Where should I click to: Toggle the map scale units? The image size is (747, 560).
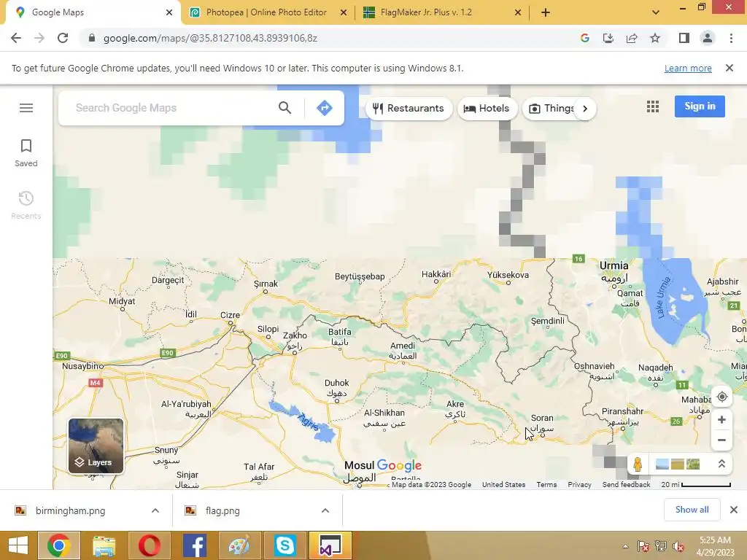click(695, 484)
